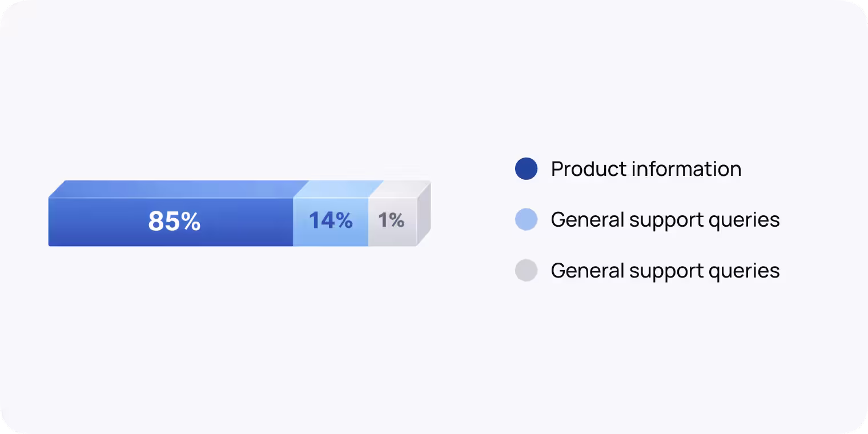Click the dark blue Product information legend dot
This screenshot has height=434, width=868.
pos(526,169)
